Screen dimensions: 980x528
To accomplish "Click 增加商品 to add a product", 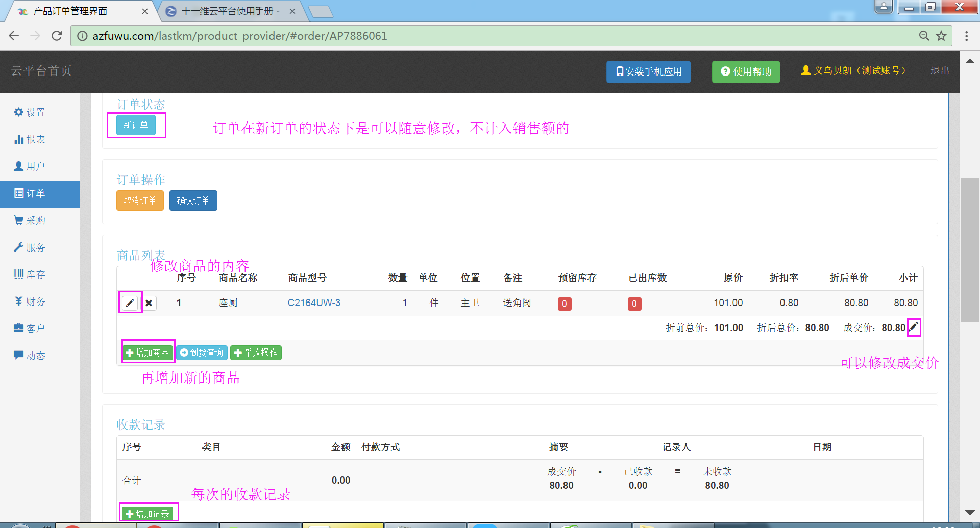I will (x=148, y=353).
